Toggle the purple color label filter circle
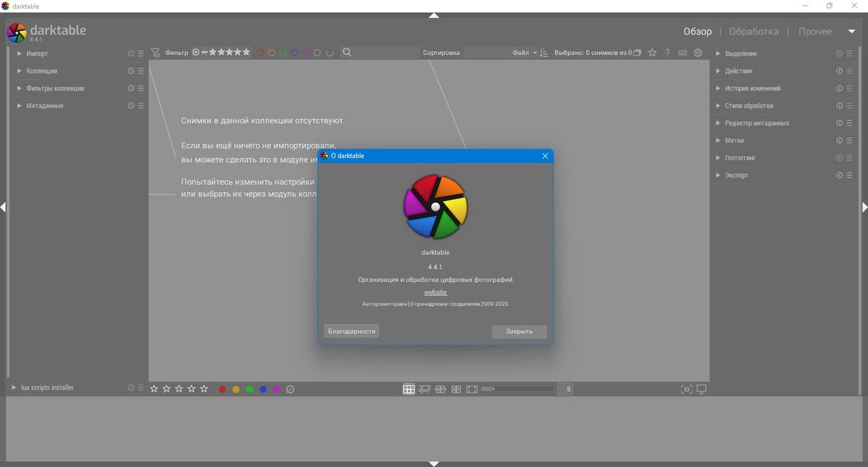This screenshot has height=467, width=868. (306, 53)
